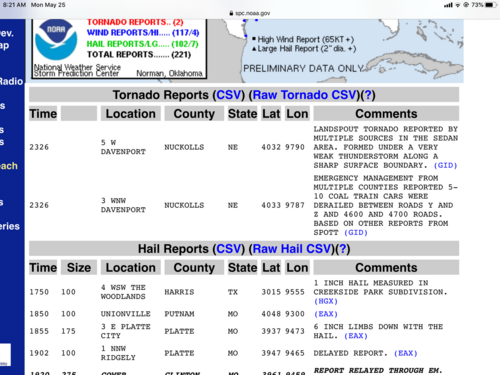Open the HGX office link
The height and width of the screenshot is (375, 500).
click(326, 301)
